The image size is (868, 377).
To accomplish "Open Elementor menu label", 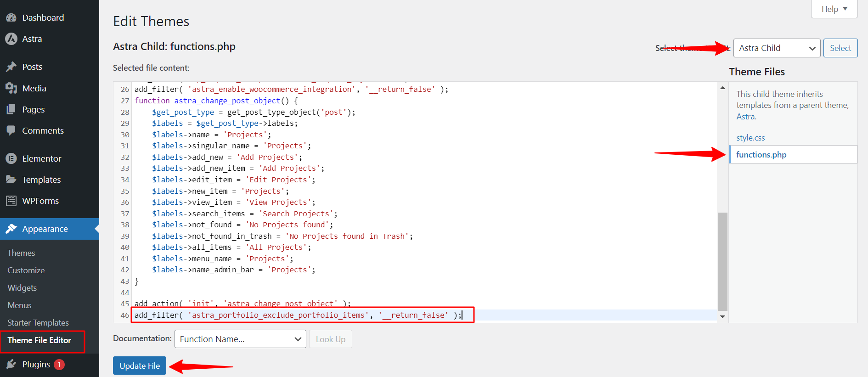I will (42, 158).
